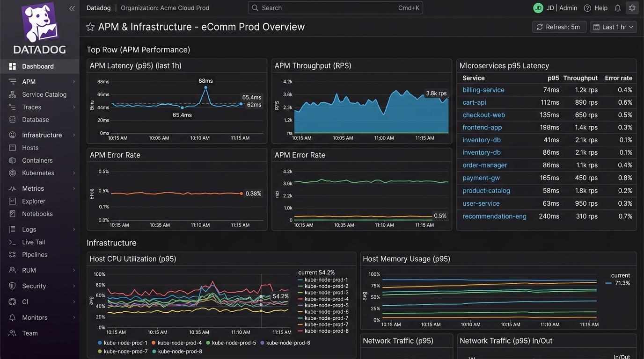This screenshot has width=644, height=359.
Task: Open checkout-web service link
Action: [483, 115]
